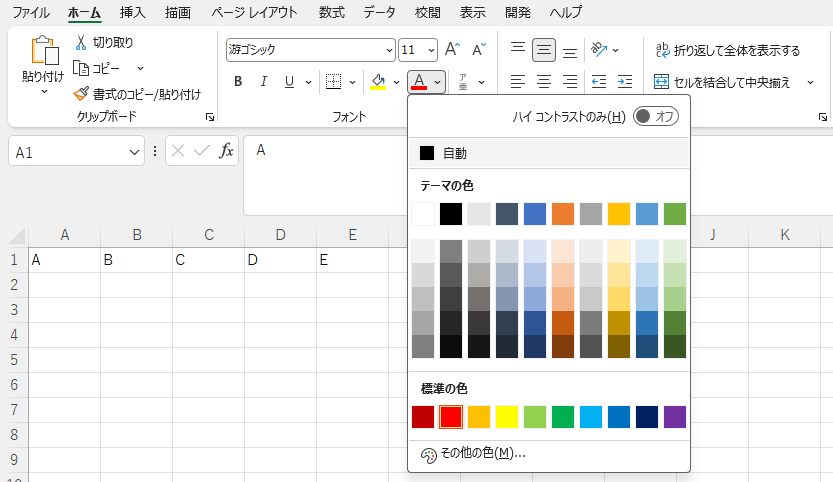Click the select-all corner triangle
This screenshot has width=833, height=482.
pyautogui.click(x=16, y=236)
